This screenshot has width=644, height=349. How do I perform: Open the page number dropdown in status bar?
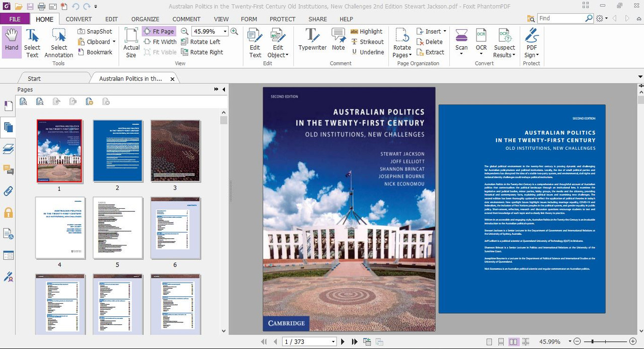click(333, 342)
